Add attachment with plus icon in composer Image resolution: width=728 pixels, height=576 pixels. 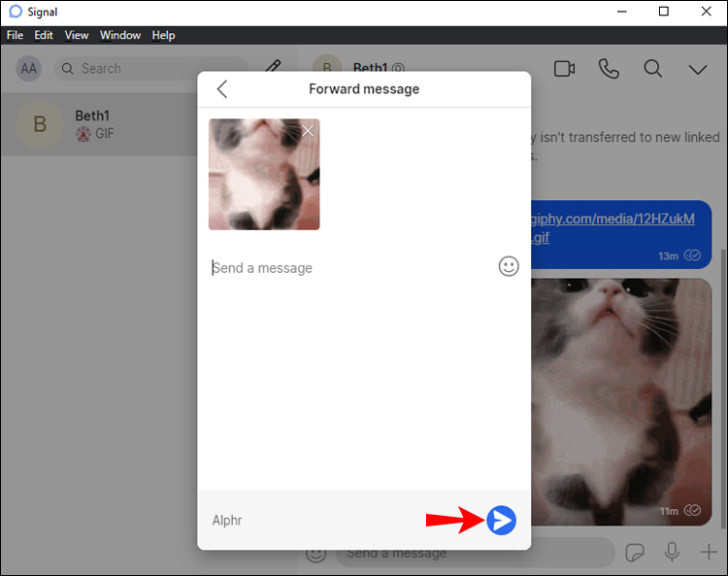[709, 553]
